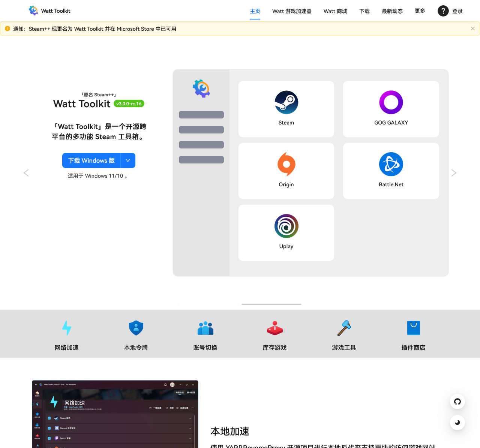Viewport: 480px width, 448px height.
Task: Go to next carousel slide arrow
Action: pos(454,173)
